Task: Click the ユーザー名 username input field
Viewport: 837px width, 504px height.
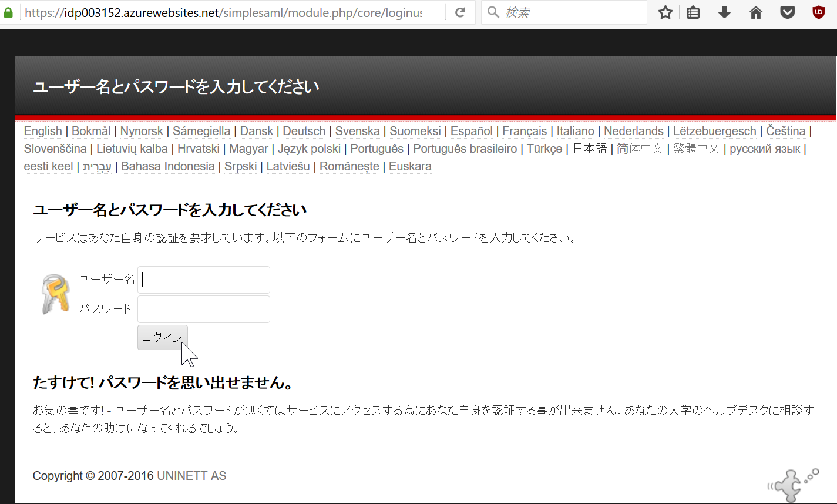Action: click(203, 280)
